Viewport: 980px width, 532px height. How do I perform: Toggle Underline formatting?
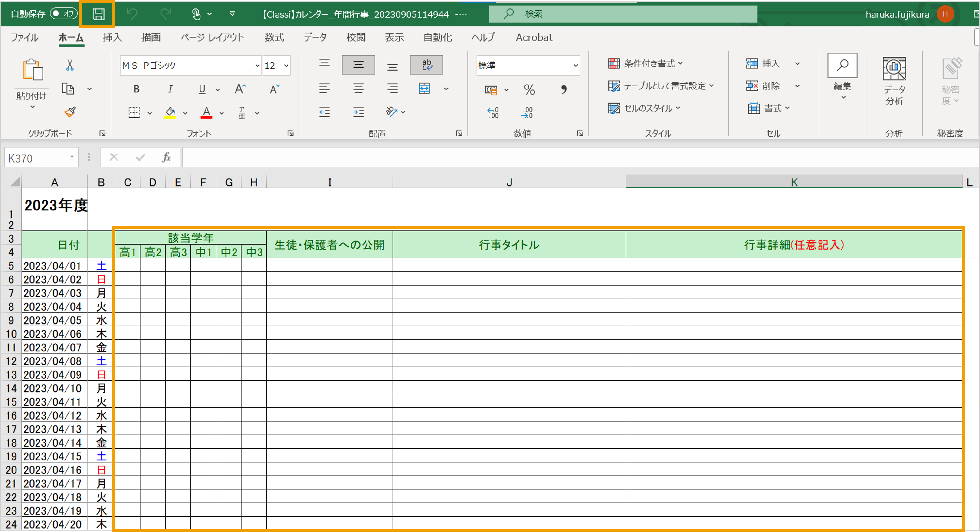pyautogui.click(x=202, y=89)
